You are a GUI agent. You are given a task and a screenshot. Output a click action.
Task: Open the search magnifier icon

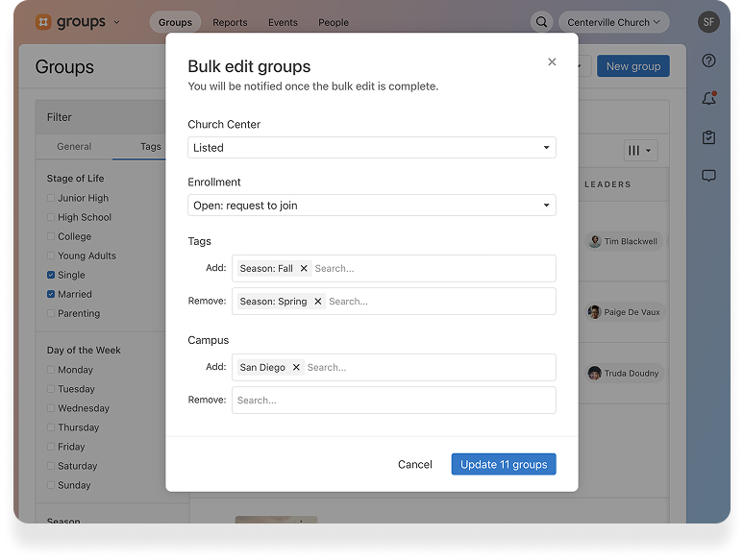point(541,22)
